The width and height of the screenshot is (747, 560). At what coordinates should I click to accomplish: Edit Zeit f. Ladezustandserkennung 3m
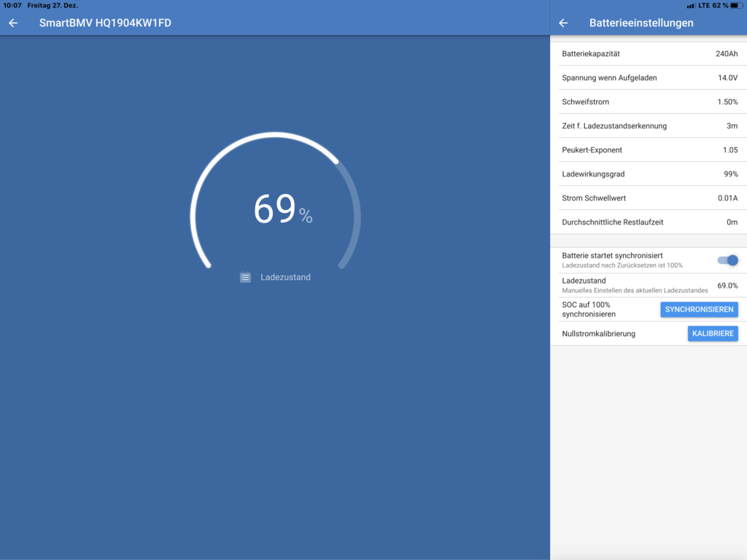[x=650, y=125]
